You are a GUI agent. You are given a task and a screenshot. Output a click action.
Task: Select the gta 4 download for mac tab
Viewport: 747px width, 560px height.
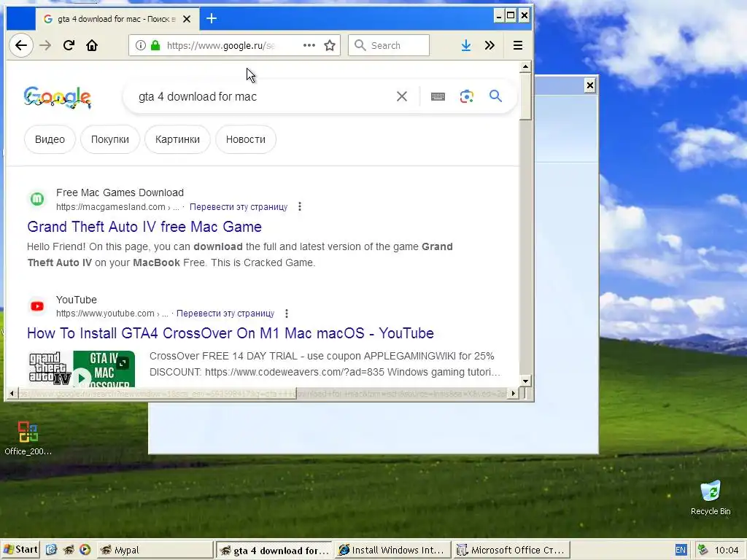coord(117,19)
